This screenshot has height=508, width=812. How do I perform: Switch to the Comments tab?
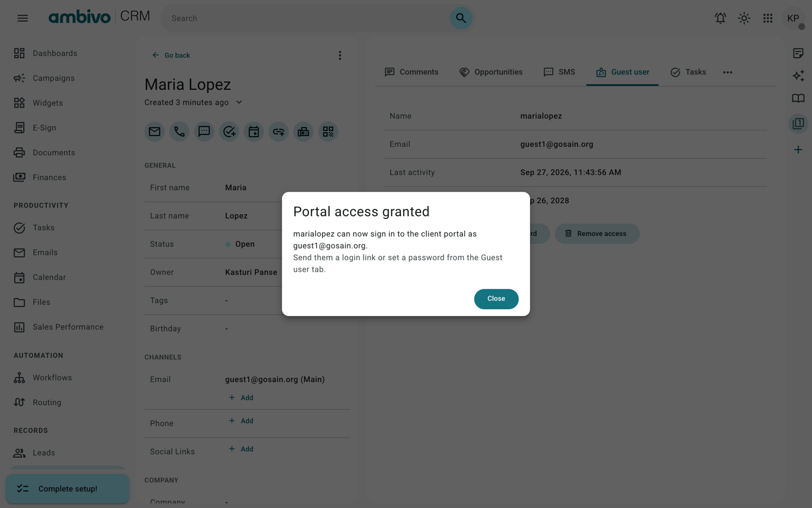411,72
